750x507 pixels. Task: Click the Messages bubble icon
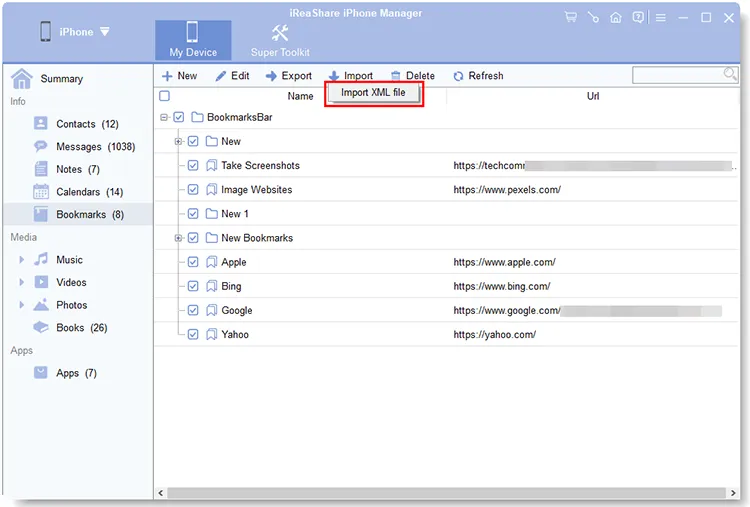click(41, 146)
